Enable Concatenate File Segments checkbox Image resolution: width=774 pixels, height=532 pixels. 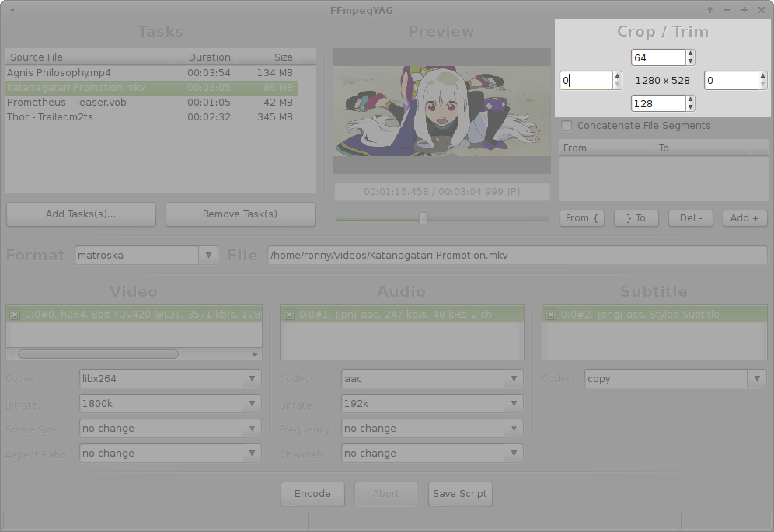[567, 126]
